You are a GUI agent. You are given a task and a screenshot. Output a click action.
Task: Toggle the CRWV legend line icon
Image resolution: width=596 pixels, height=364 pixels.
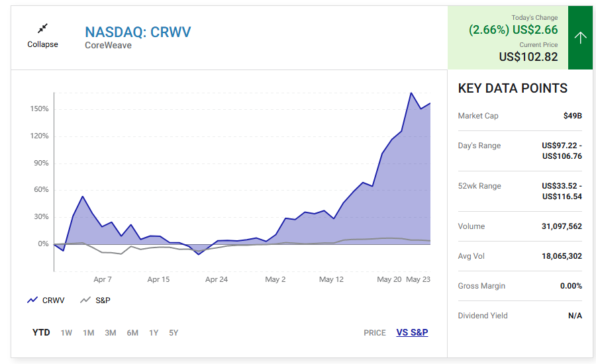click(32, 300)
